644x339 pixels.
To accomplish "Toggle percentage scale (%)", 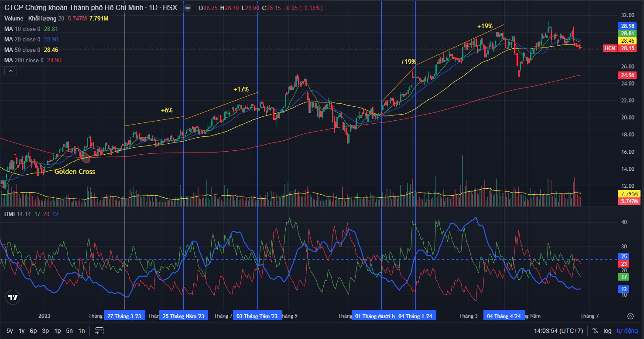I will [x=595, y=331].
